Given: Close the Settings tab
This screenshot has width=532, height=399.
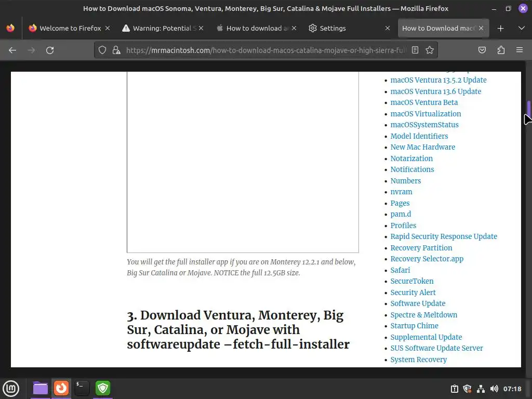Looking at the screenshot, I should click(x=388, y=28).
